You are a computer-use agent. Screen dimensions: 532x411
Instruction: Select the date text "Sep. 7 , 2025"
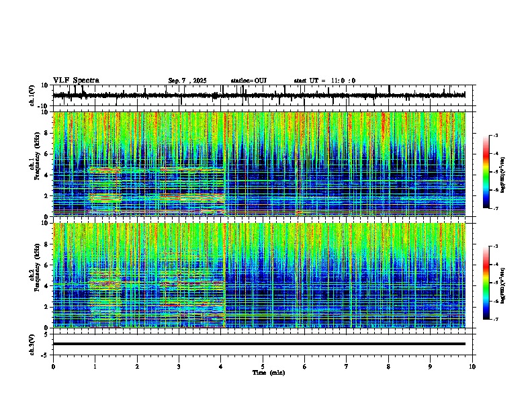tap(187, 81)
